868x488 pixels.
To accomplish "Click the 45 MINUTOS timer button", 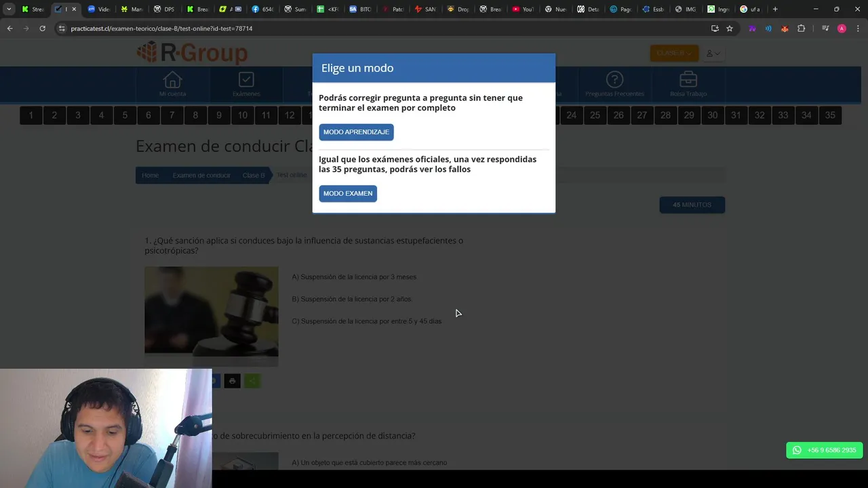I will coord(692,205).
